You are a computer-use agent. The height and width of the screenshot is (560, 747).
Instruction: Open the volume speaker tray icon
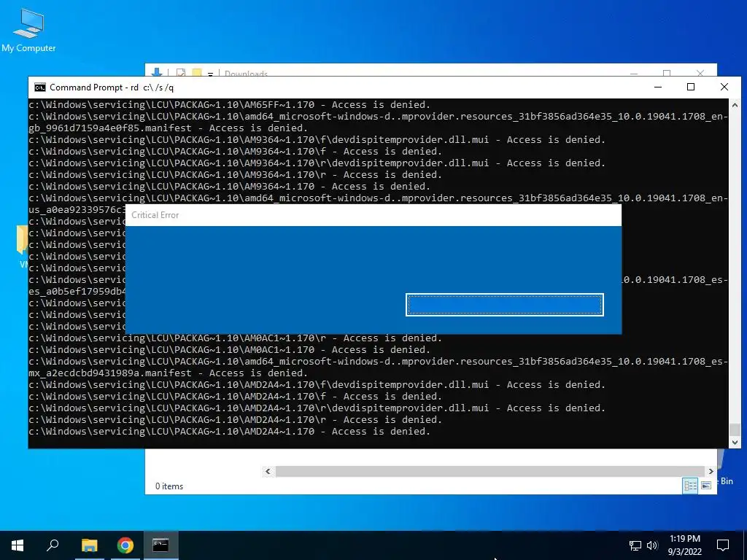point(652,545)
